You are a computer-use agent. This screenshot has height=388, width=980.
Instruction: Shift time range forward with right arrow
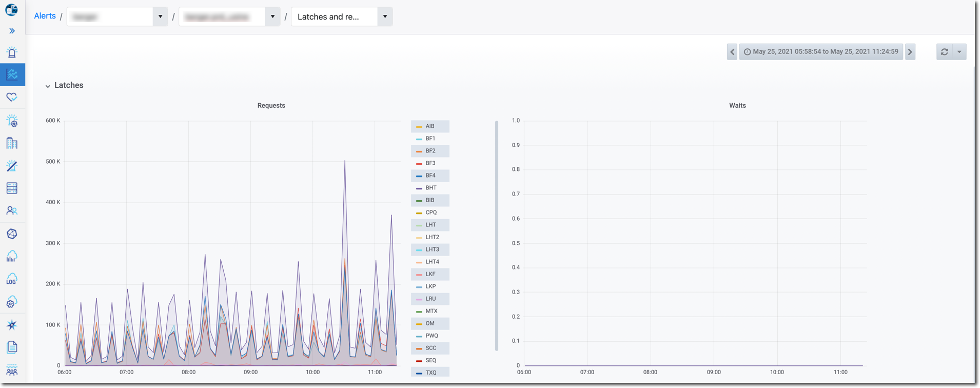(x=910, y=52)
